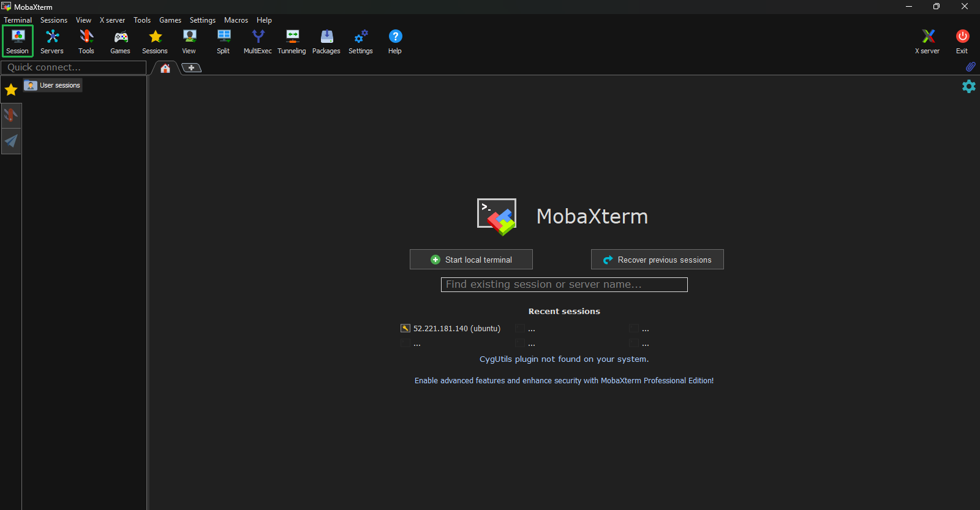Open the Packages toolbar icon
The image size is (980, 510).
click(326, 42)
